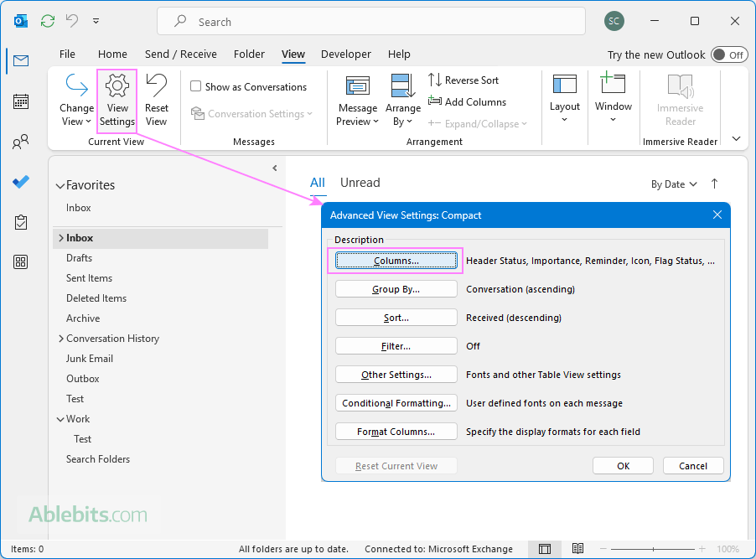Select Search Folders
The width and height of the screenshot is (756, 559).
point(98,459)
